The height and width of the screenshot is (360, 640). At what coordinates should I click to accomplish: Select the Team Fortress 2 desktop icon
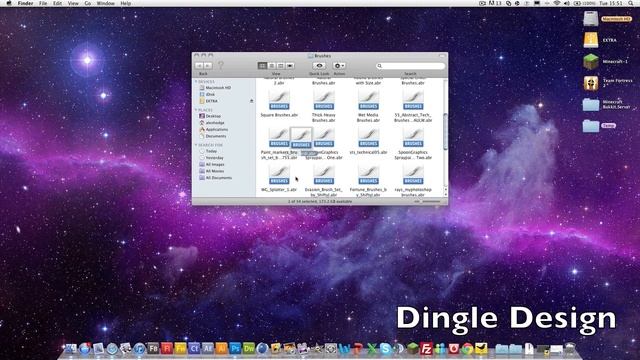click(591, 83)
